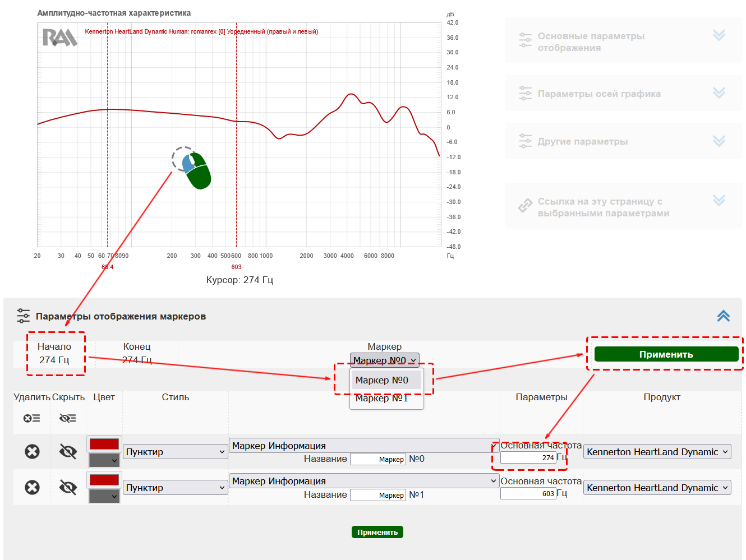Open Kennerton HeartLand Dynamic product dropdown, №1 row
This screenshot has width=746, height=560.
coord(657,488)
